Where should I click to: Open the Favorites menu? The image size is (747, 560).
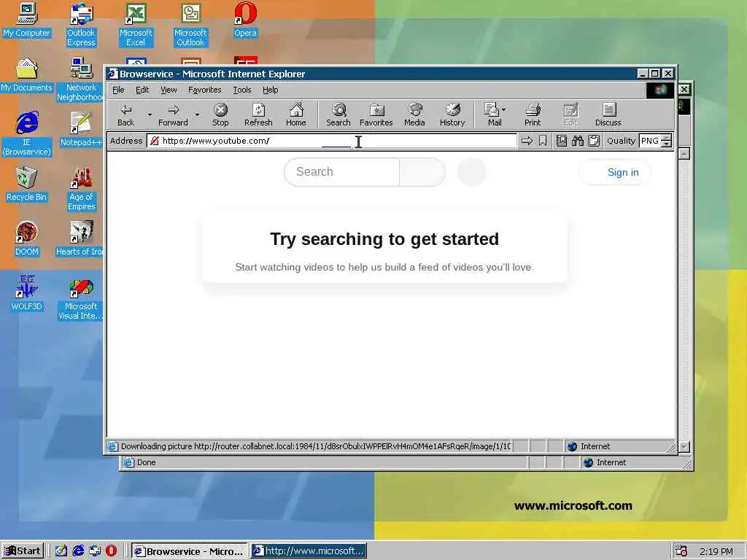click(x=205, y=90)
